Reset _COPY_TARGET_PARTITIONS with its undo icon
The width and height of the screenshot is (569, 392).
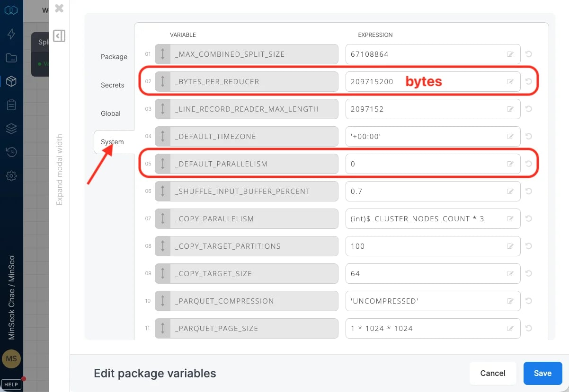[529, 246]
